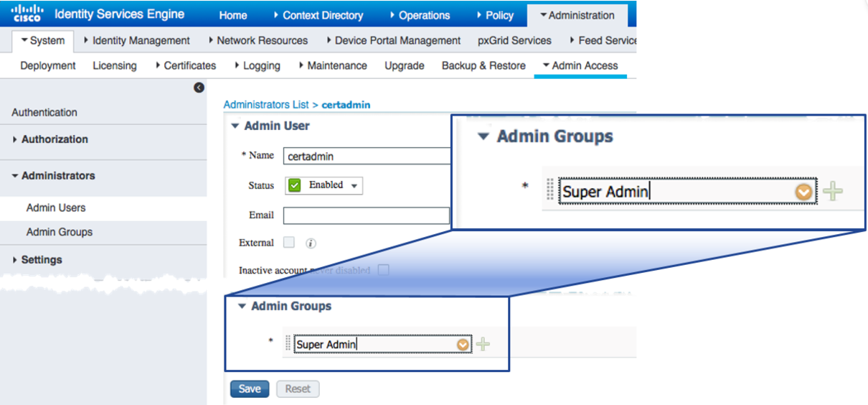Image resolution: width=868 pixels, height=405 pixels.
Task: Open Backup & Restore page
Action: coord(483,65)
